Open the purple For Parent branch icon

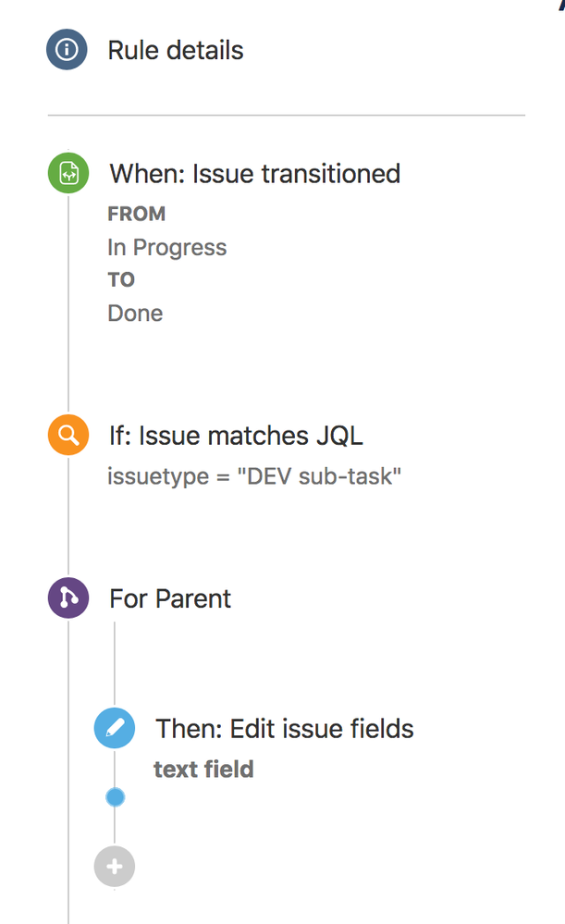coord(67,598)
